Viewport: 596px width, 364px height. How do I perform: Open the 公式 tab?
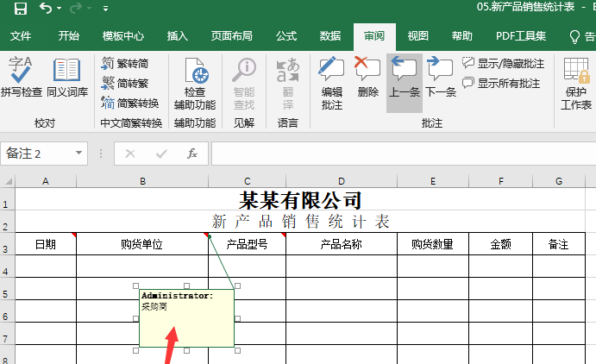(x=286, y=36)
